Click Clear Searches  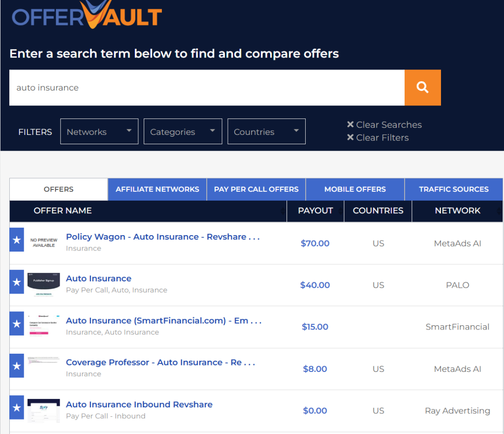(x=384, y=125)
